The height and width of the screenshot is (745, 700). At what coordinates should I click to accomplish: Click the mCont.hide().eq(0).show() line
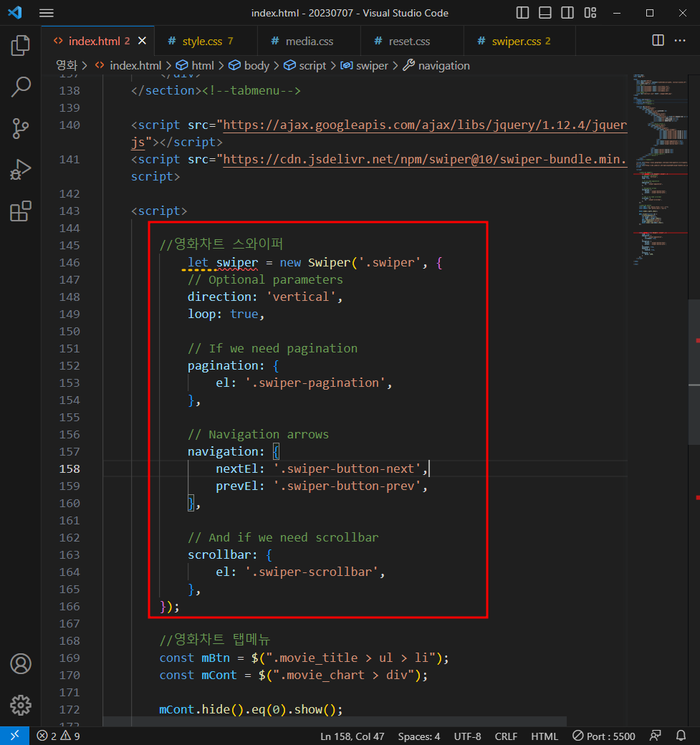(251, 709)
